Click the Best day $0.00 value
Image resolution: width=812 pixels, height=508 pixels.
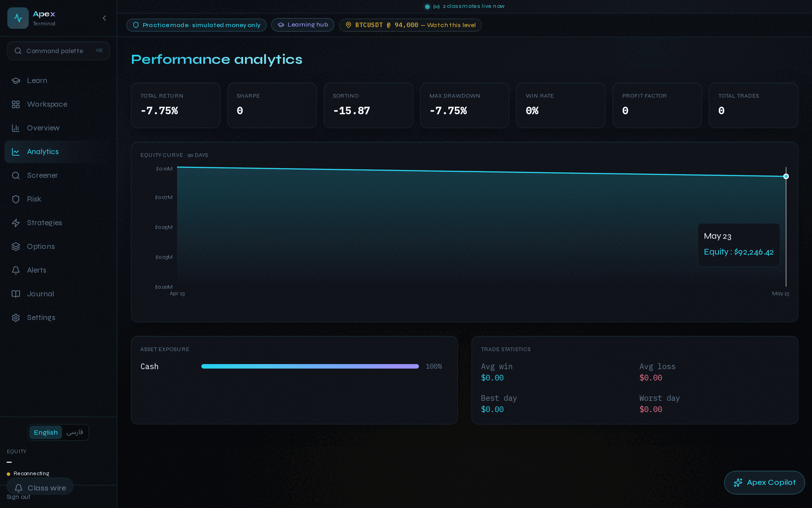pos(492,409)
